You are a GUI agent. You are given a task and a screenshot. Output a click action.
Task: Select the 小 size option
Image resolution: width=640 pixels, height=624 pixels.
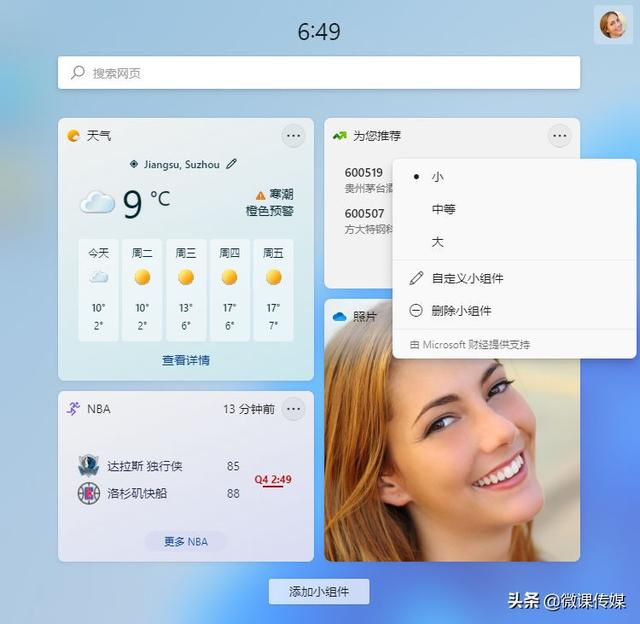pyautogui.click(x=514, y=177)
